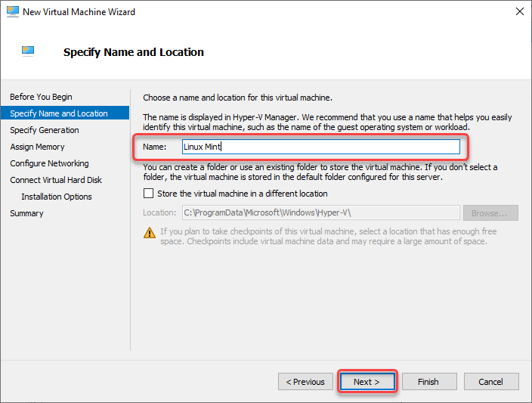
Task: Click the Browse button
Action: tap(490, 213)
